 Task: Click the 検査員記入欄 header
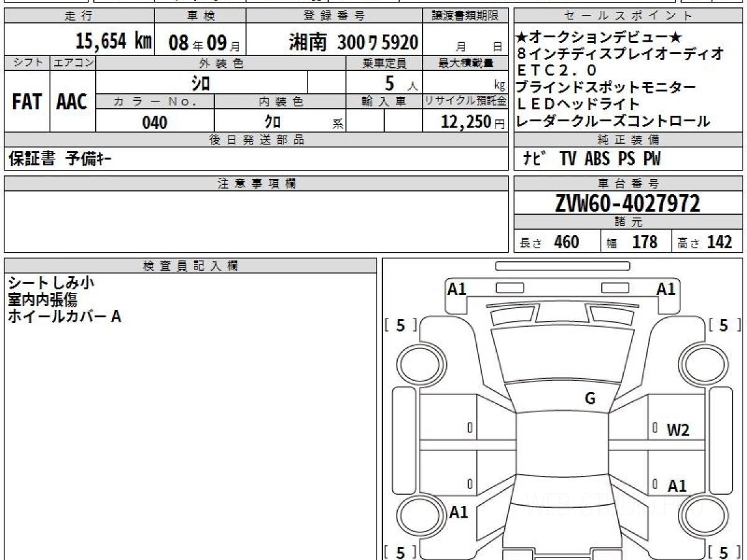pos(190,266)
